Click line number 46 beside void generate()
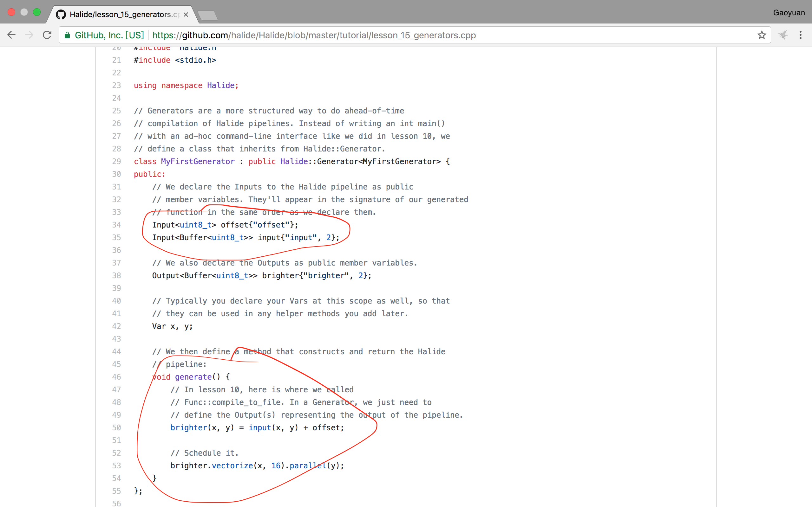 click(116, 377)
